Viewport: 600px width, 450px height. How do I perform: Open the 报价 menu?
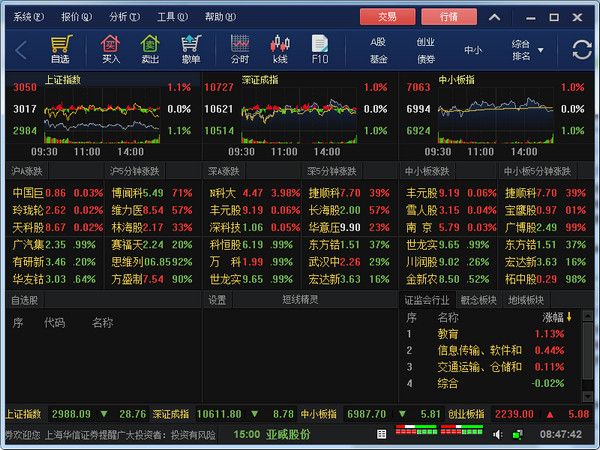point(75,17)
